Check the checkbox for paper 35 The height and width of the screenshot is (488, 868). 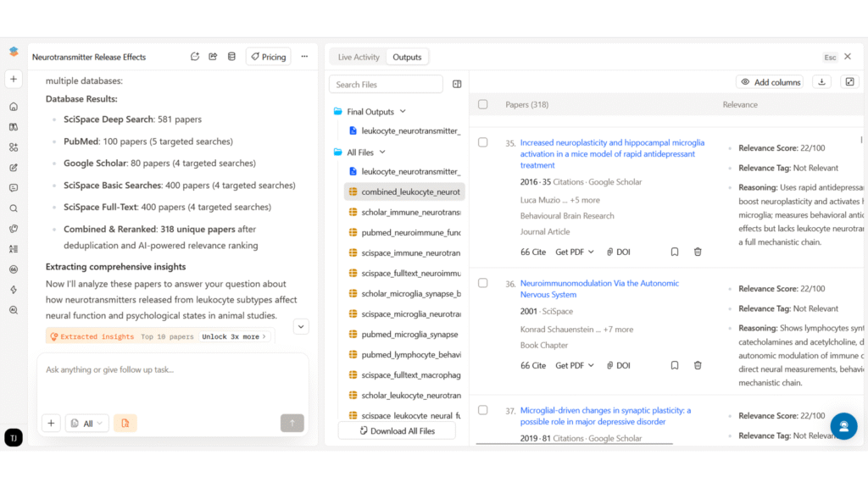tap(483, 143)
